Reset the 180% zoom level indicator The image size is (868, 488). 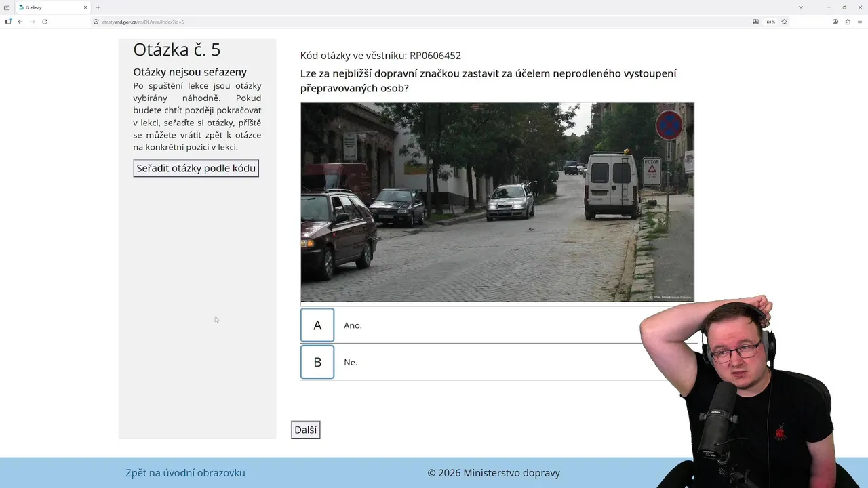point(770,22)
